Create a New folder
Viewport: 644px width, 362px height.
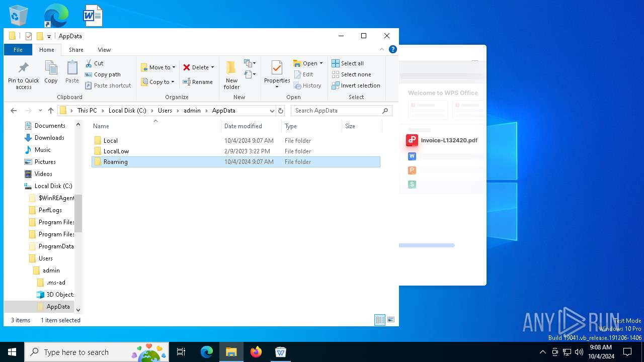(231, 75)
